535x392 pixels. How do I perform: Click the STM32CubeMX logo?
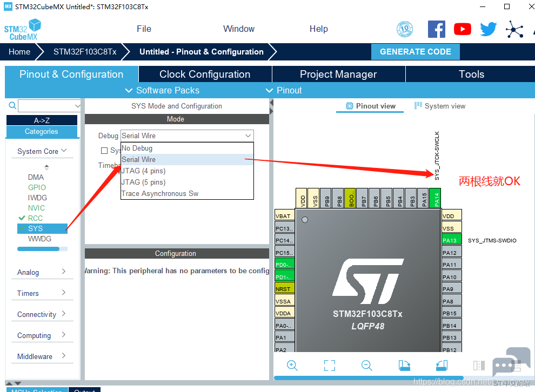click(x=23, y=30)
